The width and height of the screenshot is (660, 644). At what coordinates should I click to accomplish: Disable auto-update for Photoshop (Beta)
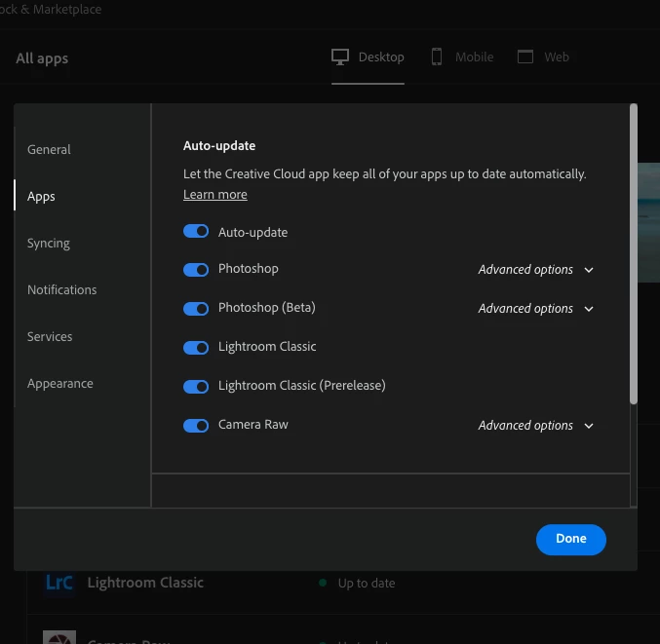pyautogui.click(x=196, y=309)
